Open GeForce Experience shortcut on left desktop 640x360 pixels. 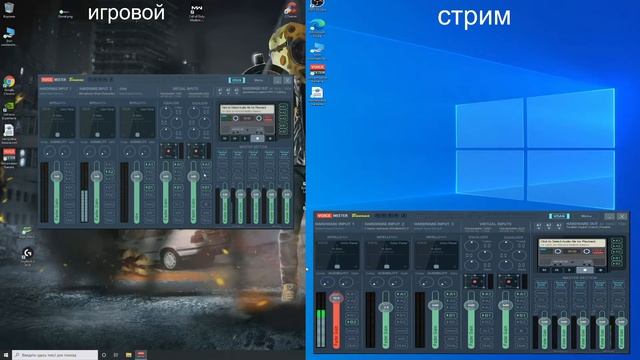[9, 110]
